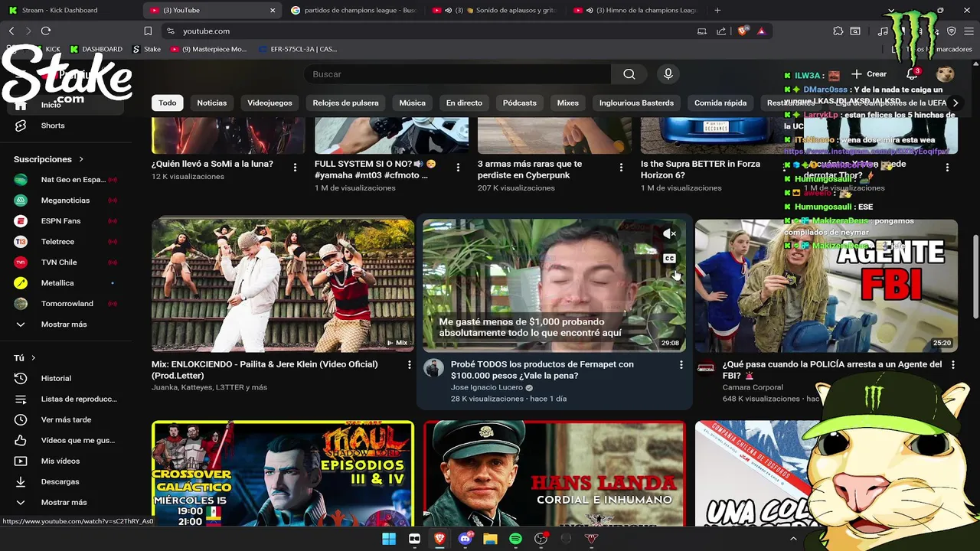Click the YouTube search magnifier button

pos(629,74)
